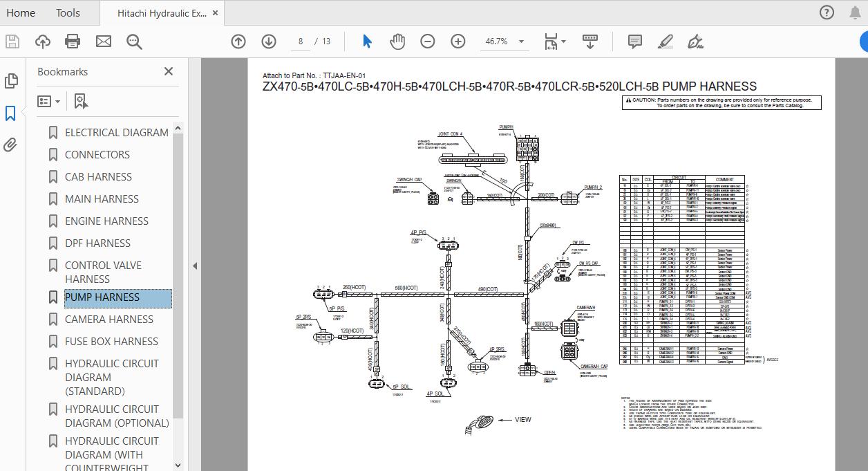Open notifications bell icon
The width and height of the screenshot is (868, 471).
tap(854, 12)
